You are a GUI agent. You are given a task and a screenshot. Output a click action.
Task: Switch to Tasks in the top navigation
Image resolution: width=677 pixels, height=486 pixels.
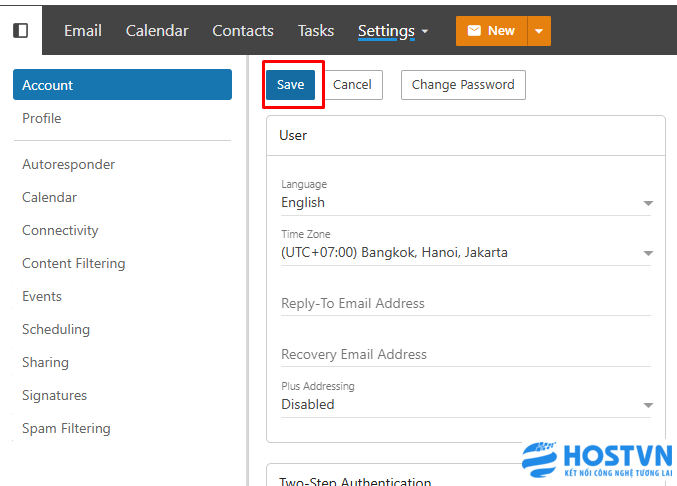[316, 31]
